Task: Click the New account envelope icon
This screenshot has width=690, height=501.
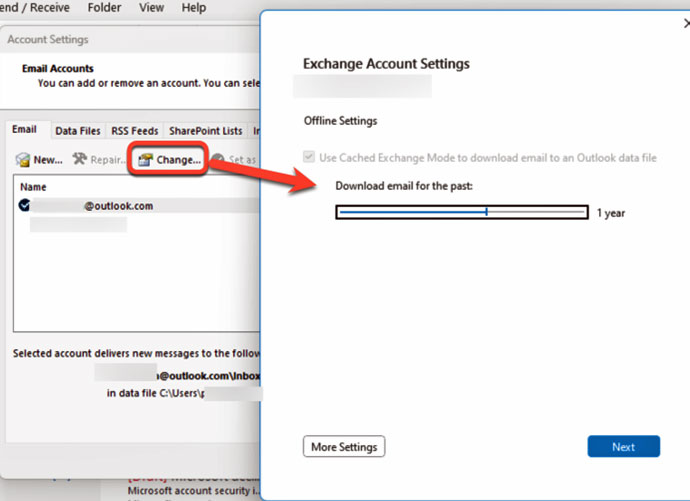Action: [x=24, y=160]
